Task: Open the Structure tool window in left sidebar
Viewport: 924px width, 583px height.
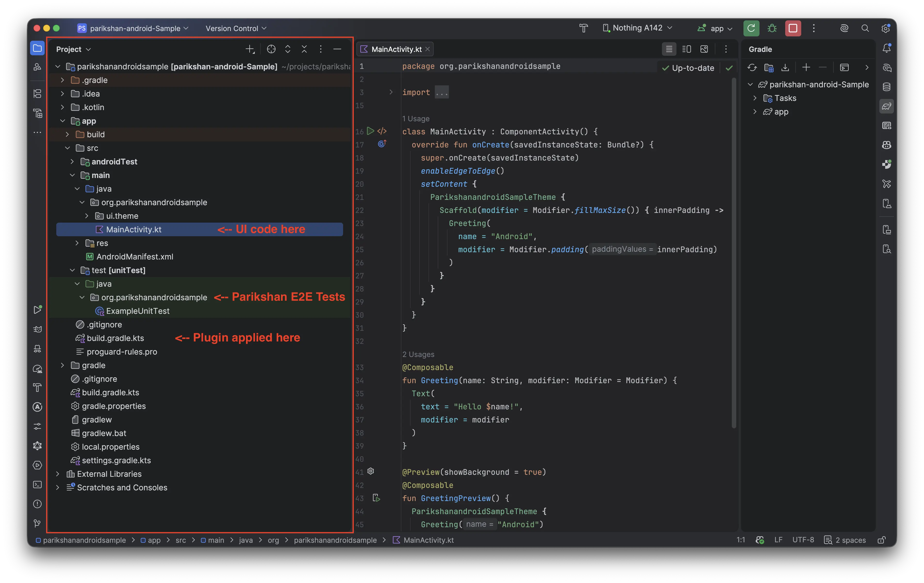Action: [x=37, y=93]
